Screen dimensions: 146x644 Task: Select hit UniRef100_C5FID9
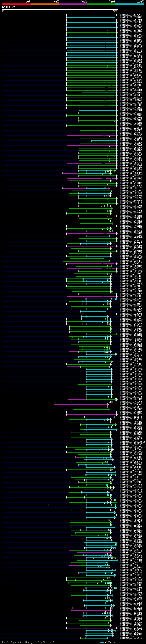[131, 120]
